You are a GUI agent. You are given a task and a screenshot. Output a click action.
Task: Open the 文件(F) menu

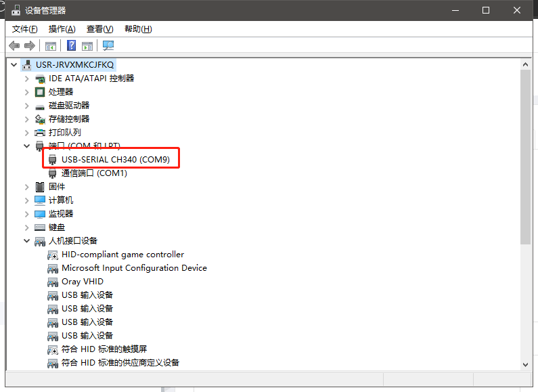pos(25,29)
